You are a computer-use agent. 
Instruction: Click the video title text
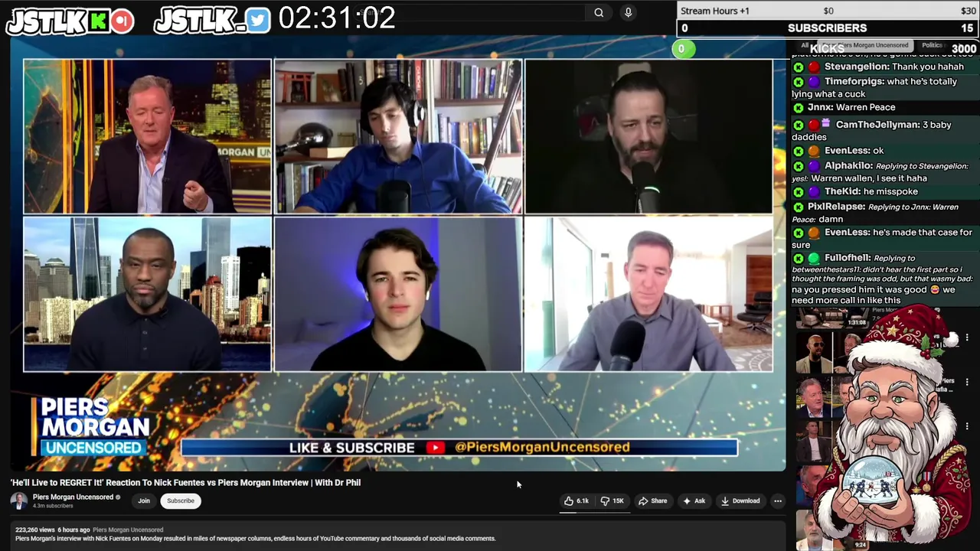tap(185, 483)
